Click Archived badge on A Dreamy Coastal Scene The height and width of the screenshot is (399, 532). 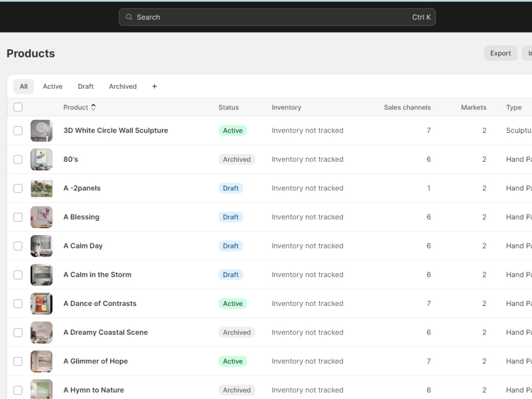click(237, 332)
